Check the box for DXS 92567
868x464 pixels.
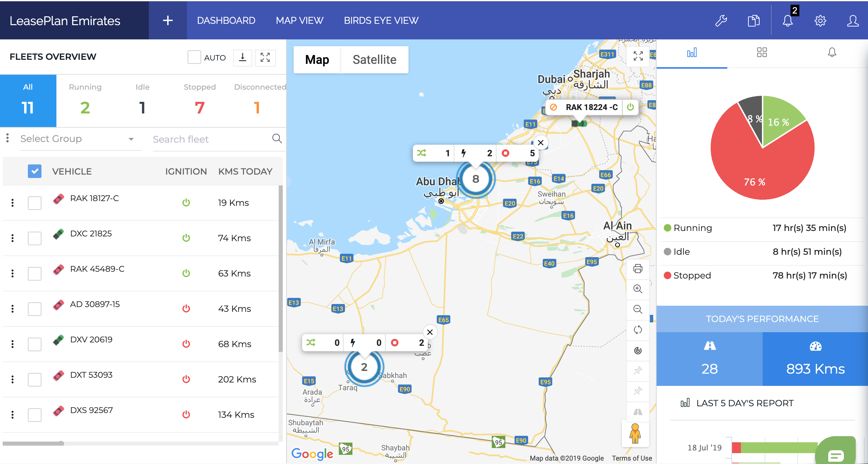35,415
